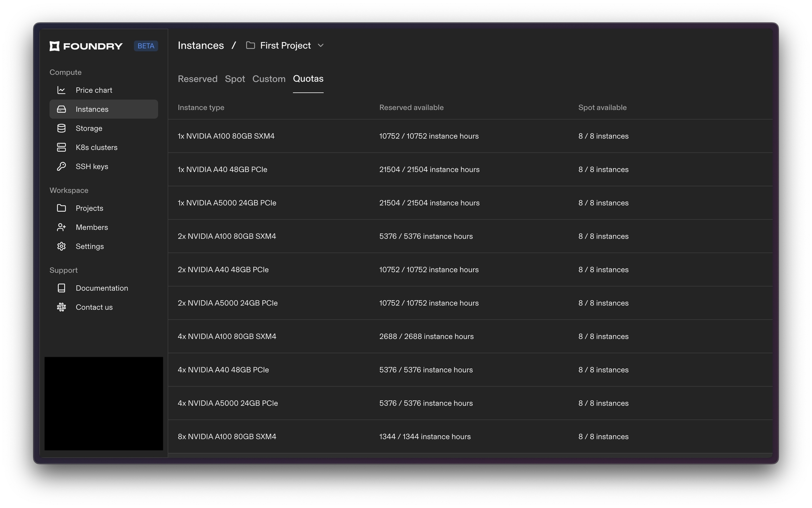Click the Instance type column header
The height and width of the screenshot is (508, 812).
coord(201,107)
